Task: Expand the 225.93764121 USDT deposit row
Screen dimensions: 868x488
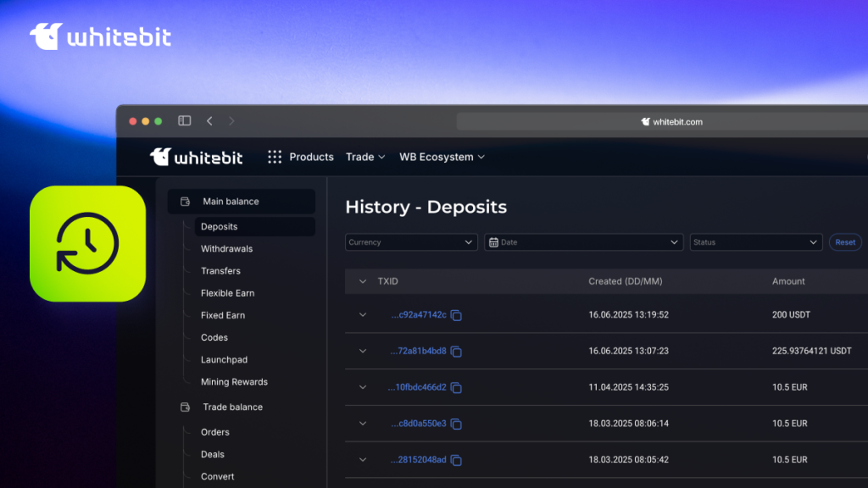Action: coord(363,351)
